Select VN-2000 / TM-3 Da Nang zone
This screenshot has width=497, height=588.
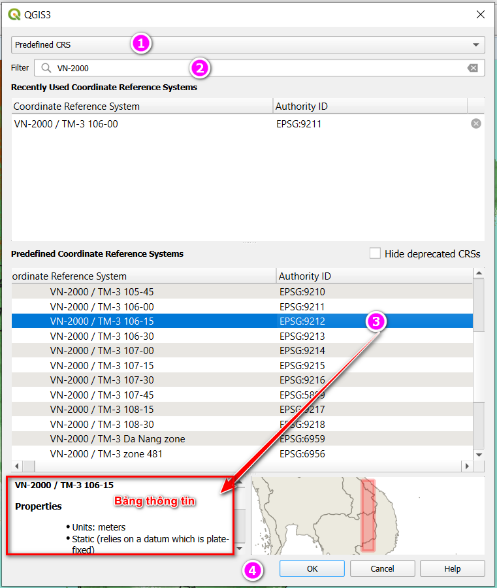click(242, 439)
